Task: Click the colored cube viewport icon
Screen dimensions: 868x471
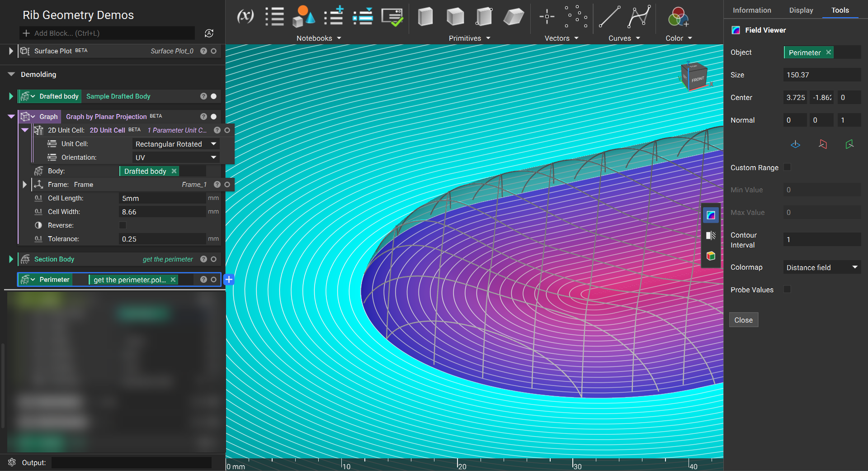Action: point(711,256)
